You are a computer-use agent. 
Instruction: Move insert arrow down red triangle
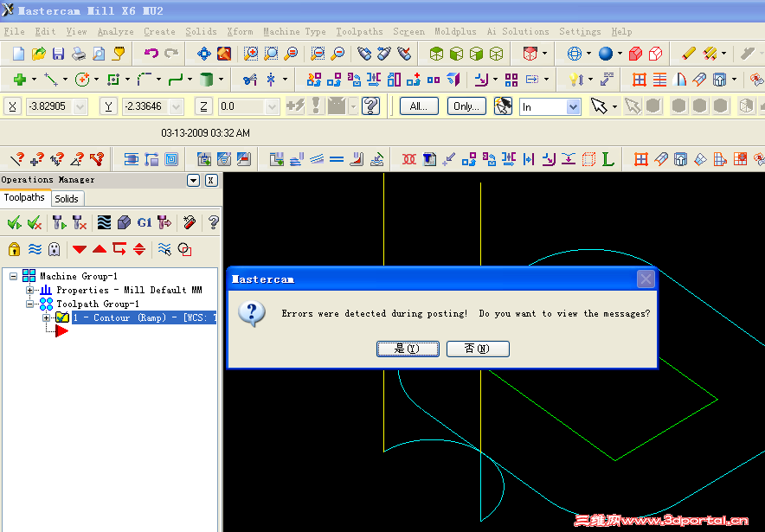pos(79,249)
